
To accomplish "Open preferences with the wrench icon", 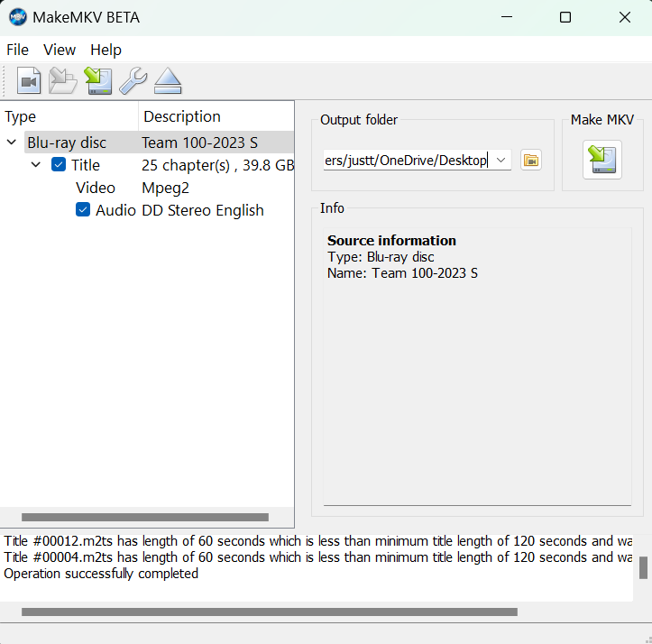I will [x=133, y=80].
